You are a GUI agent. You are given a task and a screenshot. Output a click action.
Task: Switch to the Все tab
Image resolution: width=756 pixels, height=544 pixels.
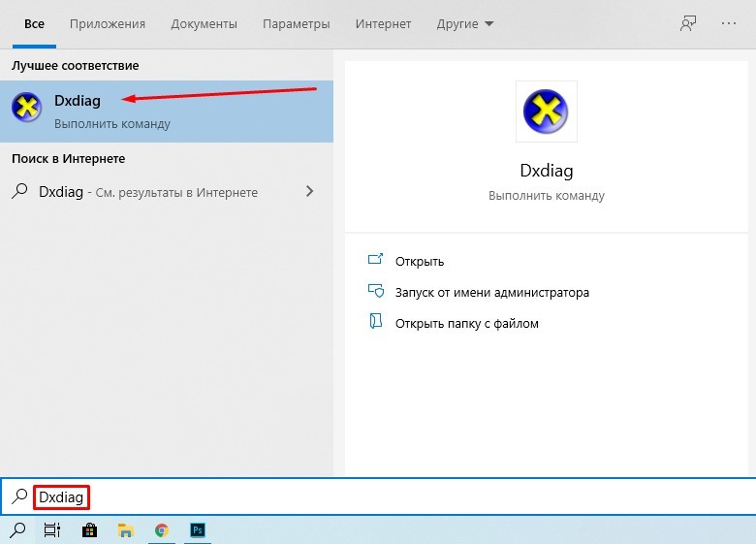coord(34,24)
